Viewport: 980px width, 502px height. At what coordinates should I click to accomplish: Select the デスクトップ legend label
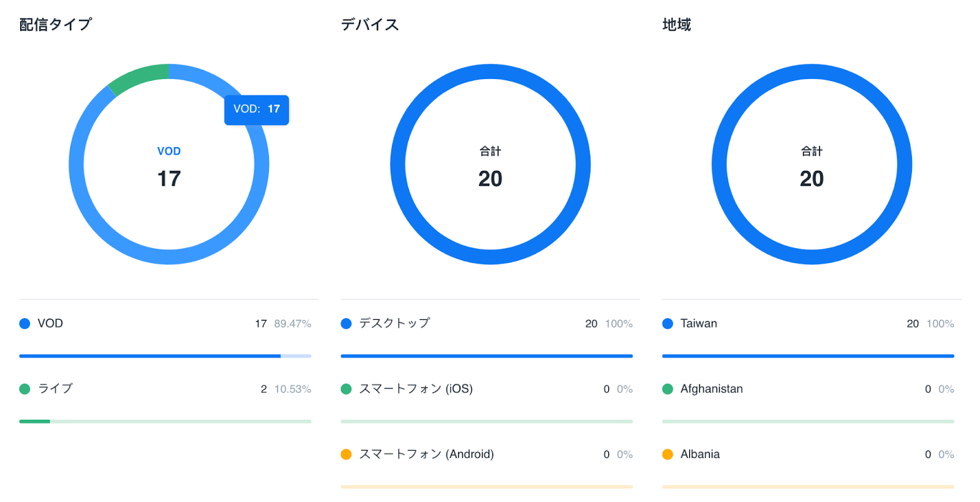click(394, 323)
